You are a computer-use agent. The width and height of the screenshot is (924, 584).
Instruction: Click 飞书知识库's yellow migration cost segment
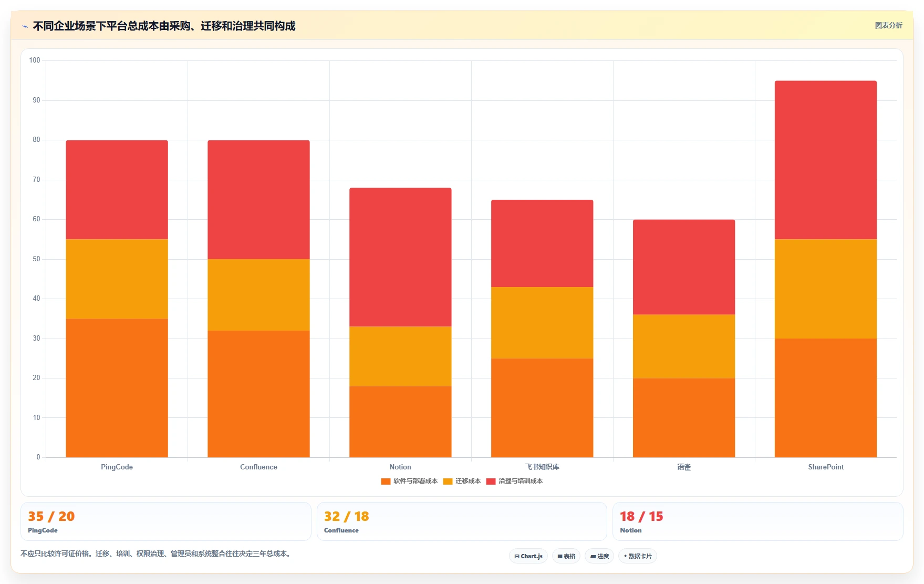542,323
